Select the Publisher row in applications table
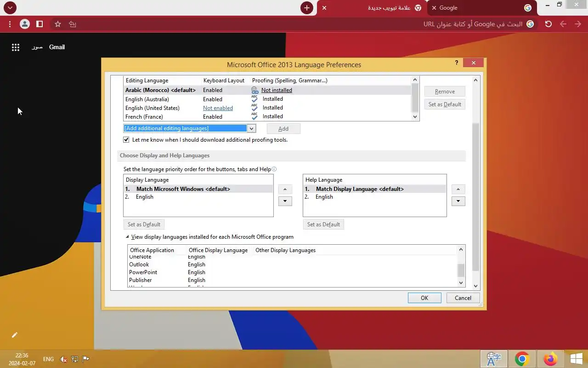The width and height of the screenshot is (588, 368). pos(293,280)
